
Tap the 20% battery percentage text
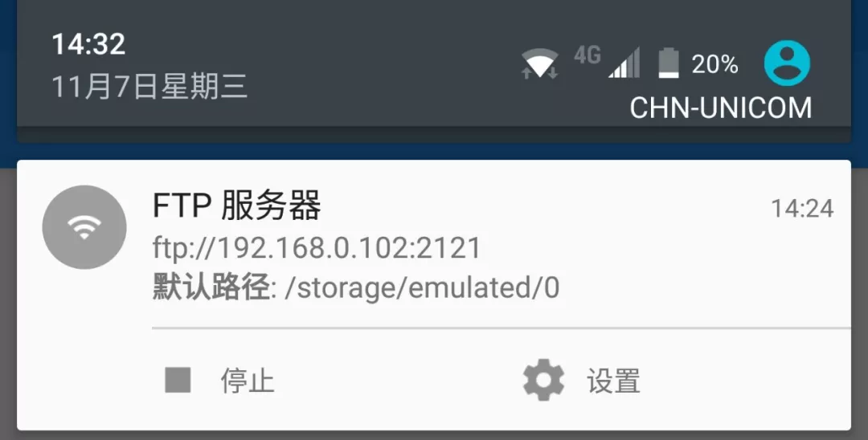click(x=714, y=65)
